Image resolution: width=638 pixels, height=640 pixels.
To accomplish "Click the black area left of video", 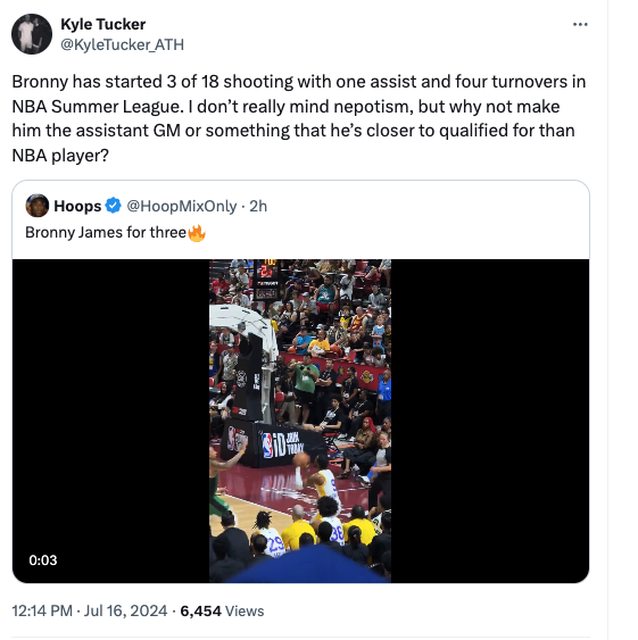I will tap(110, 420).
